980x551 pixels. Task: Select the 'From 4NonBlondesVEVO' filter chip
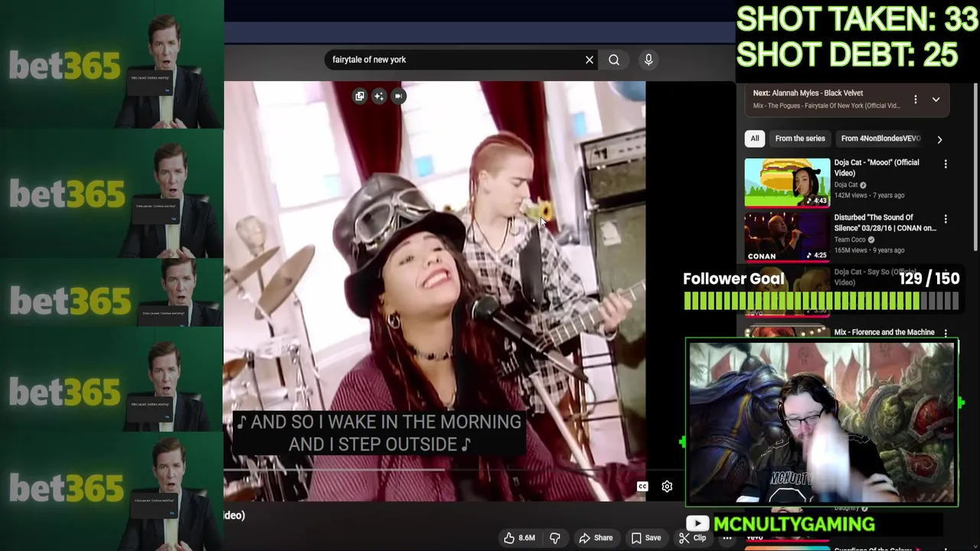[880, 139]
